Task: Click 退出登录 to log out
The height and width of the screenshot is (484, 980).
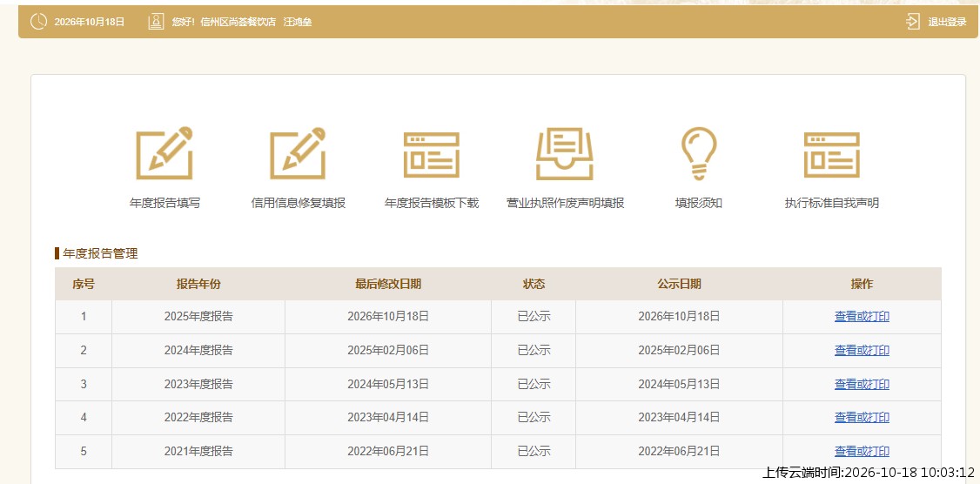Action: point(947,22)
